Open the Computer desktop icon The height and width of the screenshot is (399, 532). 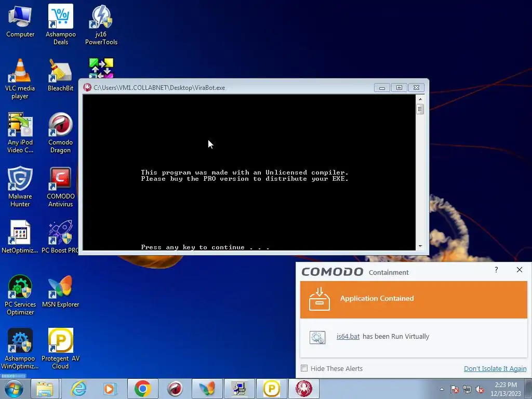[20, 21]
